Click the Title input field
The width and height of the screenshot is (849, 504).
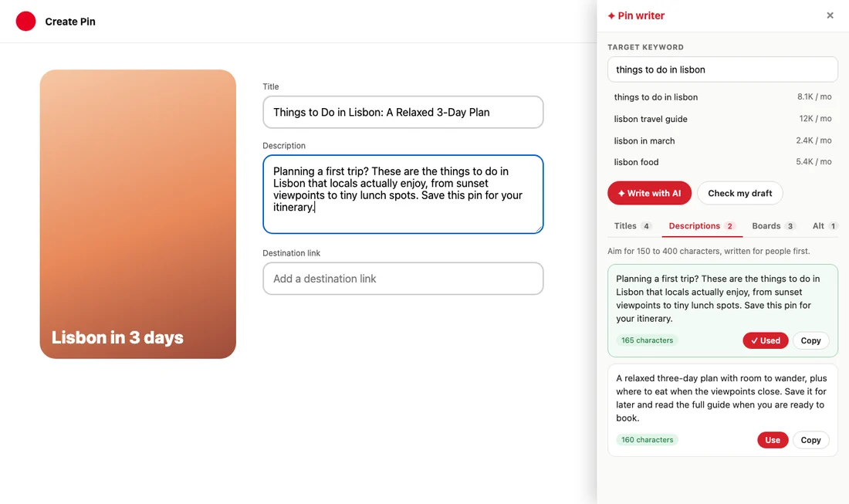[x=403, y=112]
